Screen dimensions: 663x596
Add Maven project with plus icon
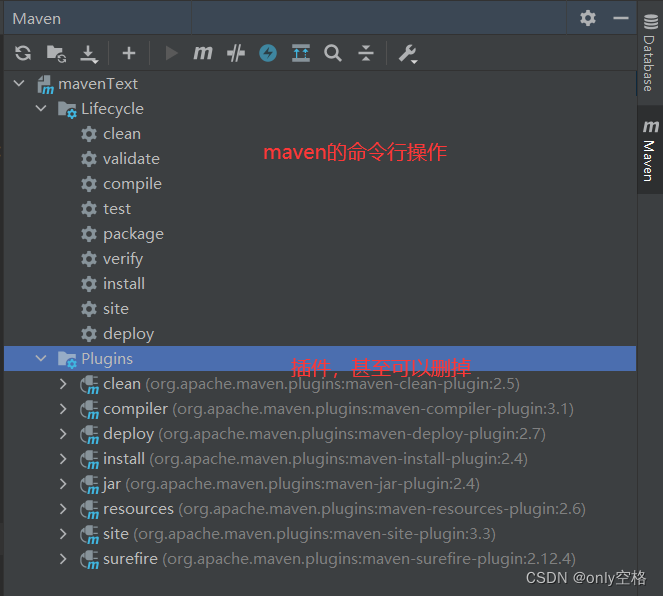pos(129,53)
